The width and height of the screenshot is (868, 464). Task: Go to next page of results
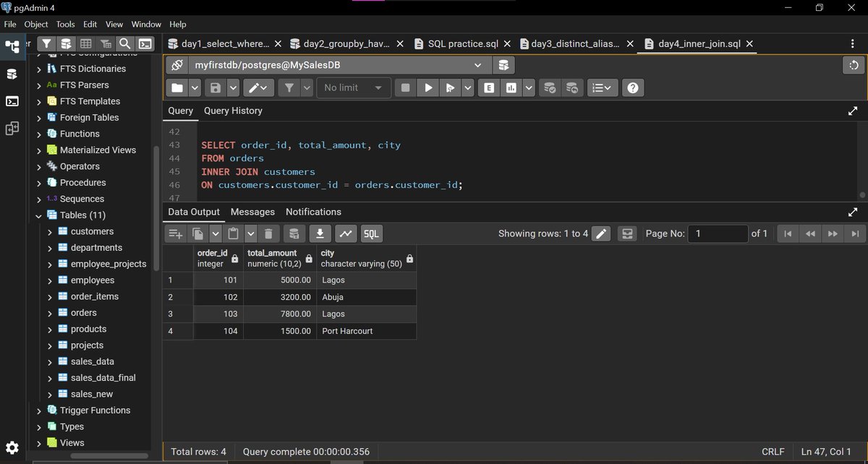[x=833, y=233]
